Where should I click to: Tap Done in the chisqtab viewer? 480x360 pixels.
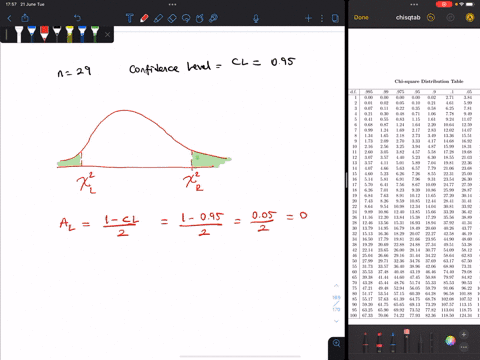click(x=361, y=17)
